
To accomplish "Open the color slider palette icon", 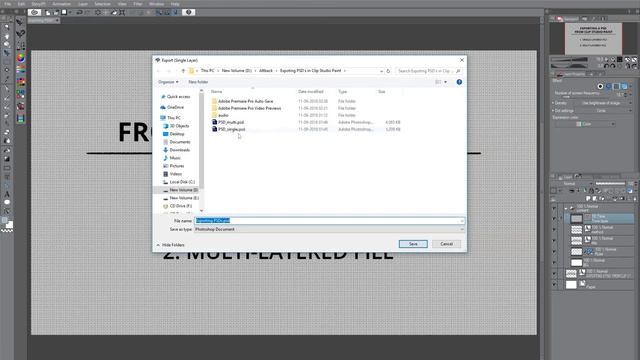I will tap(20, 70).
